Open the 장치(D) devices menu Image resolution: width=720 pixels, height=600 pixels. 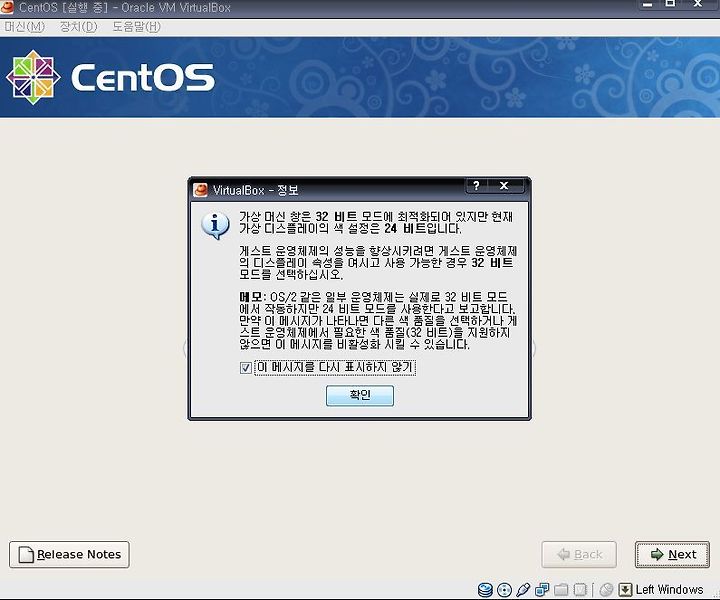pos(78,27)
